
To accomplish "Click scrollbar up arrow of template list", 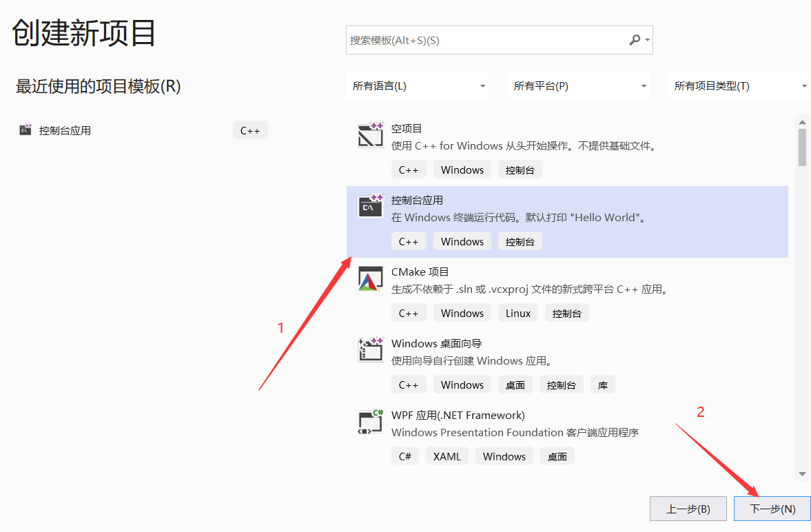I will 802,122.
